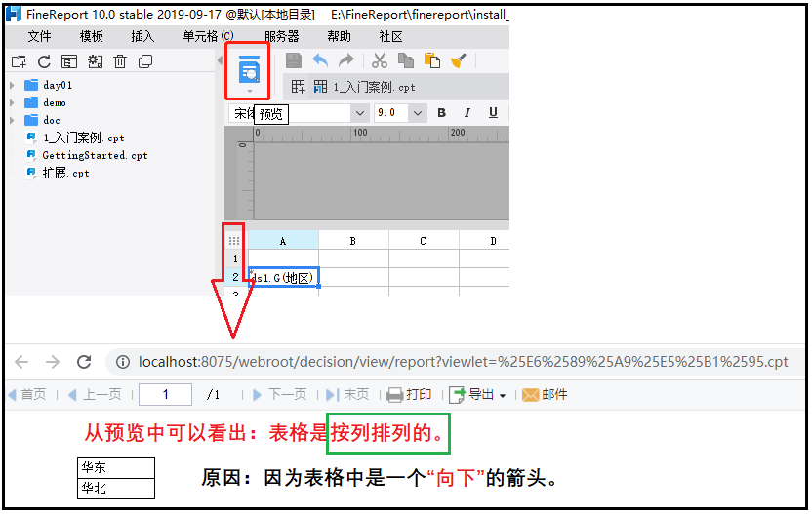The height and width of the screenshot is (514, 812).
Task: Open the 单元格 menu
Action: pos(208,37)
